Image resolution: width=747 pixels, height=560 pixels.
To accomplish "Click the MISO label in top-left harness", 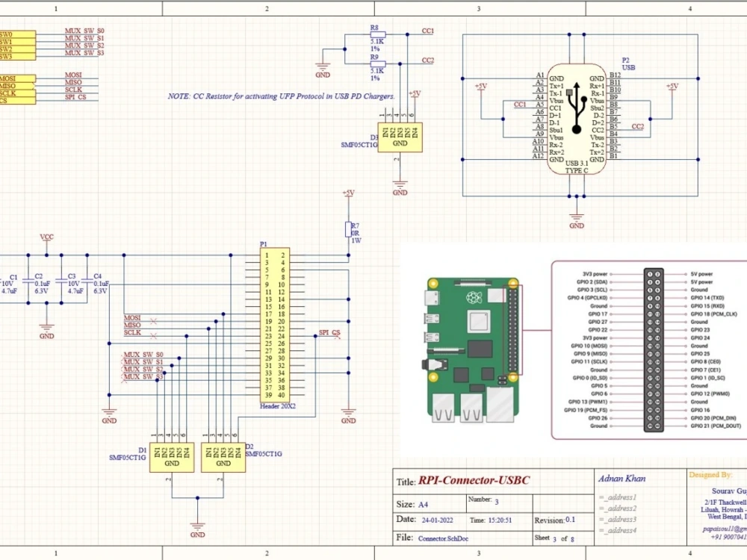I will [x=73, y=82].
